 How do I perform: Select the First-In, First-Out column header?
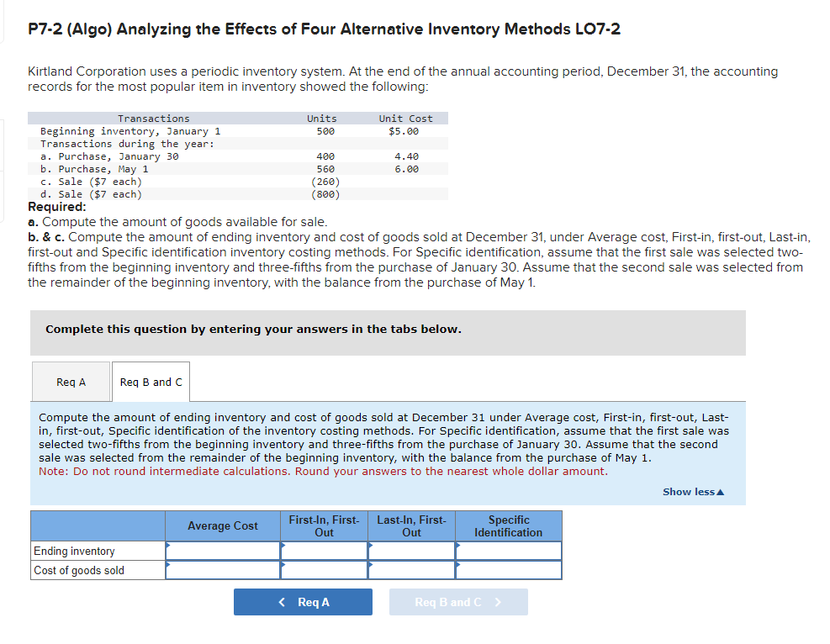[x=325, y=525]
